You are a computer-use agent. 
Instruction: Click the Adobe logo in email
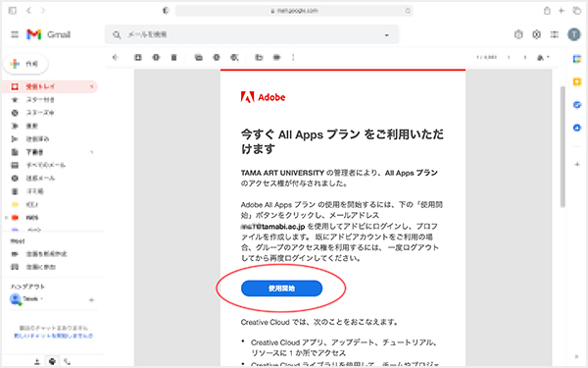263,97
